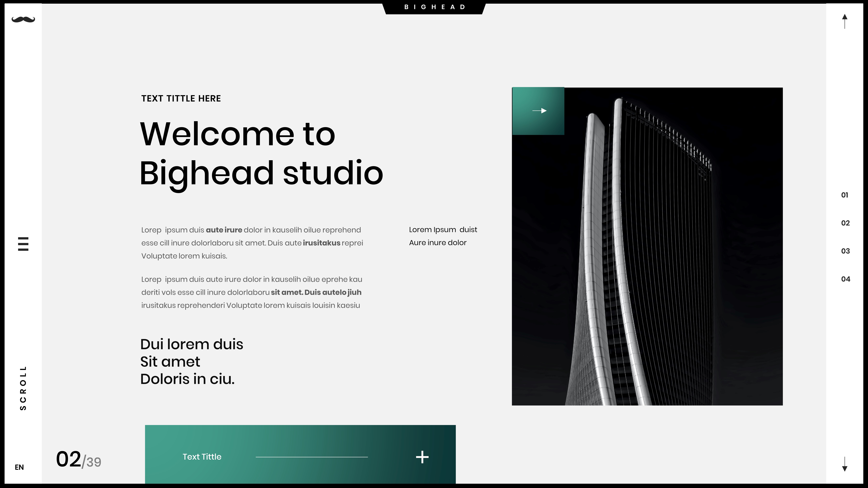
Task: Click the down arrow navigation icon
Action: point(844,464)
